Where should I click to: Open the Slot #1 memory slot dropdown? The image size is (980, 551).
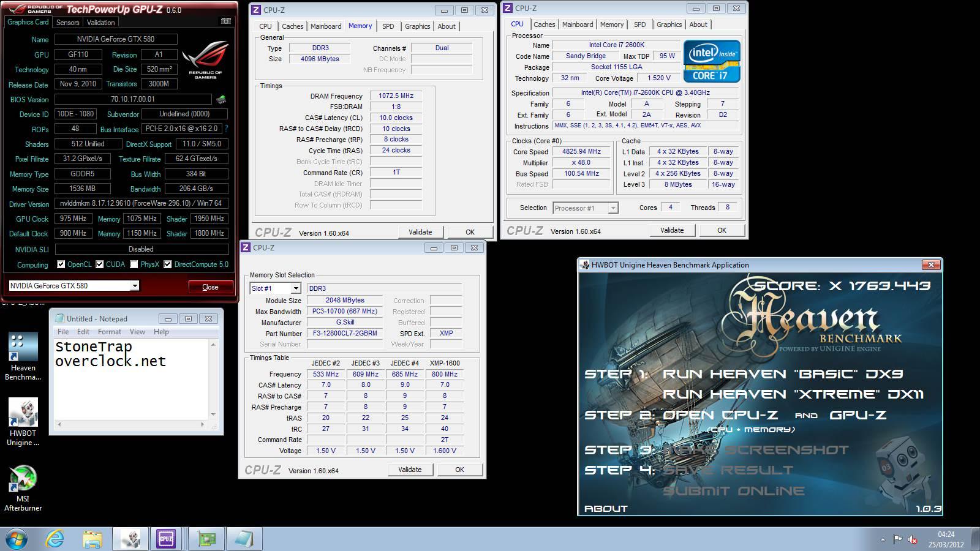click(296, 288)
